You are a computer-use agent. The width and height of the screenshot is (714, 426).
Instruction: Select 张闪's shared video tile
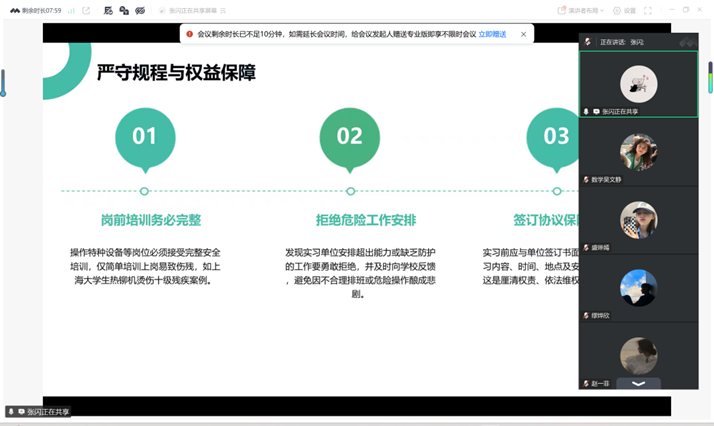(638, 84)
